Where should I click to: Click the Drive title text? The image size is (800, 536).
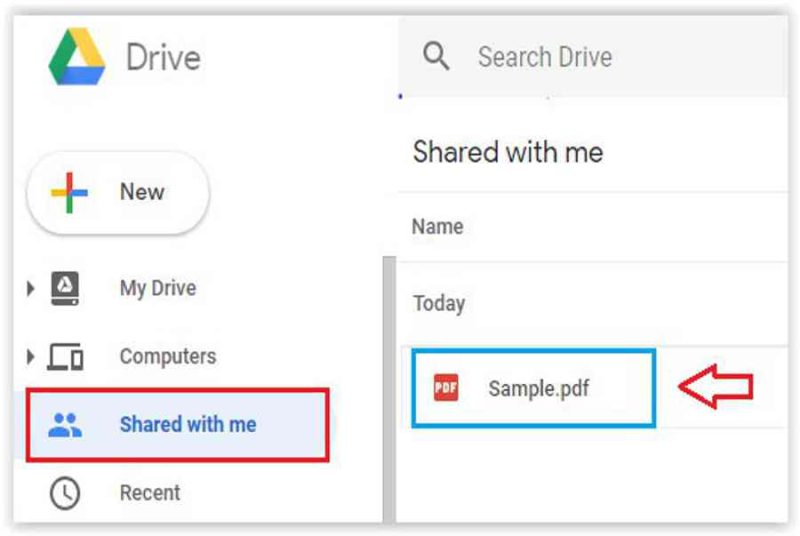[x=163, y=57]
